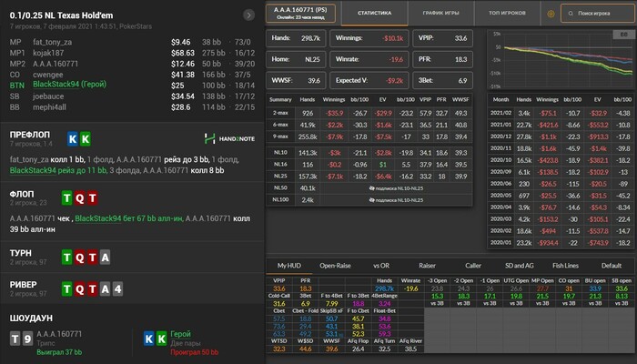
Task: Click the 3Bet 6.9 stat box
Action: point(443,80)
